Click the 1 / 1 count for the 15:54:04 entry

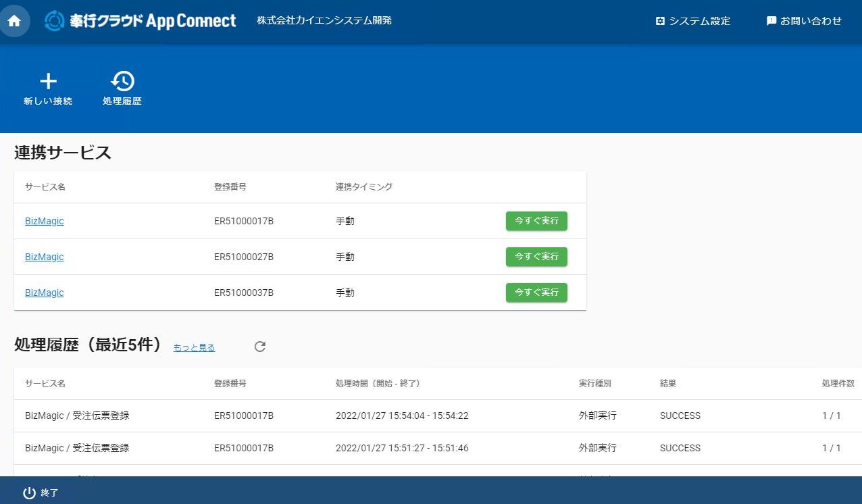(x=832, y=415)
